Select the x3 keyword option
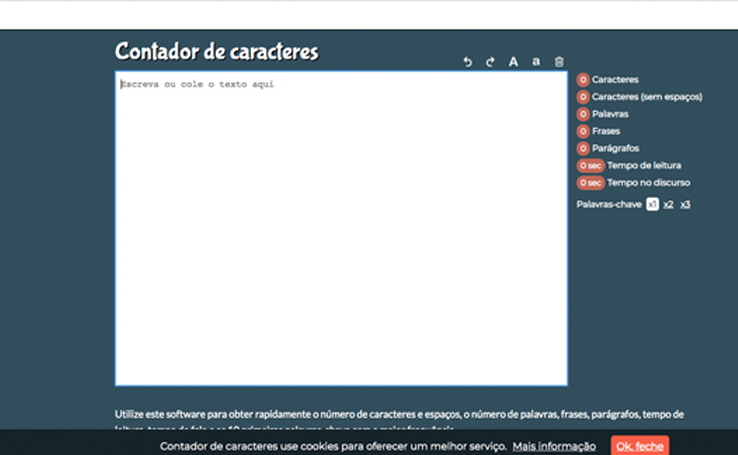This screenshot has height=455, width=738. point(685,204)
